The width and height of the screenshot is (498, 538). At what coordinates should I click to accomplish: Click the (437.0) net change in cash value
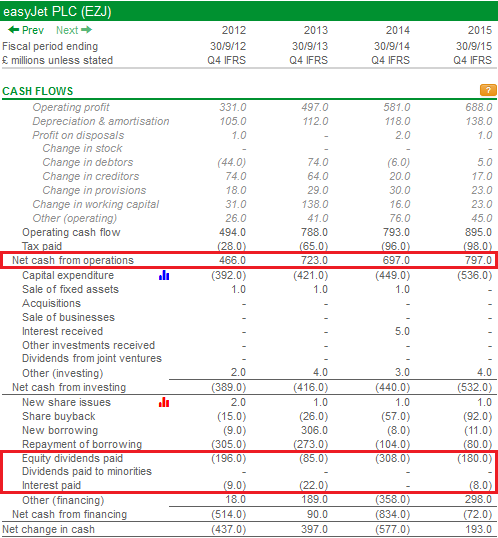tap(229, 529)
